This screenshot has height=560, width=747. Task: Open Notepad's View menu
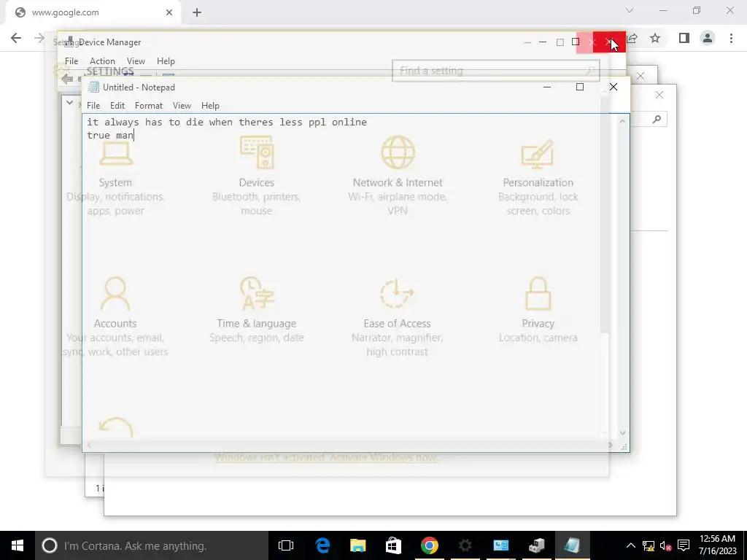point(182,106)
